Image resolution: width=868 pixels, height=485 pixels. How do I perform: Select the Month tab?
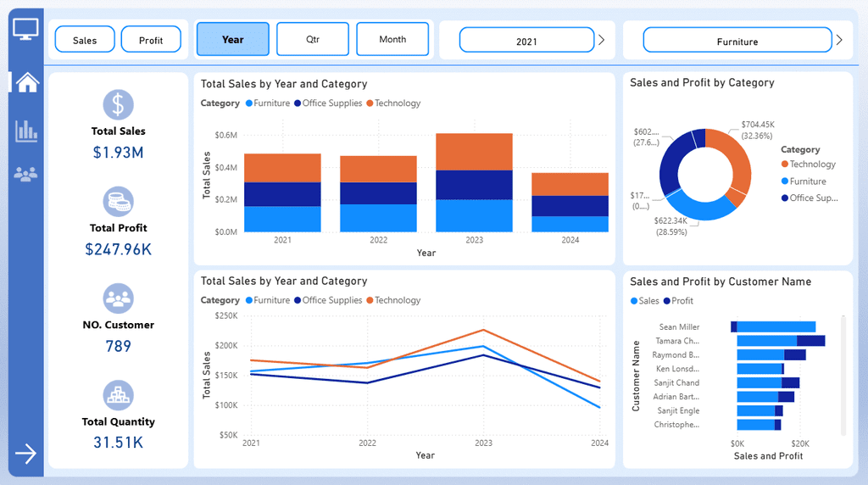pyautogui.click(x=392, y=39)
